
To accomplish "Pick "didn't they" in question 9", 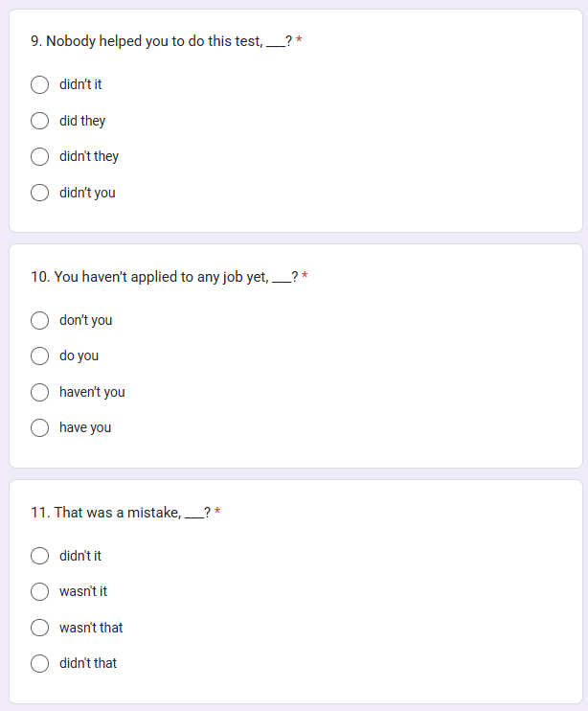I will [x=40, y=156].
